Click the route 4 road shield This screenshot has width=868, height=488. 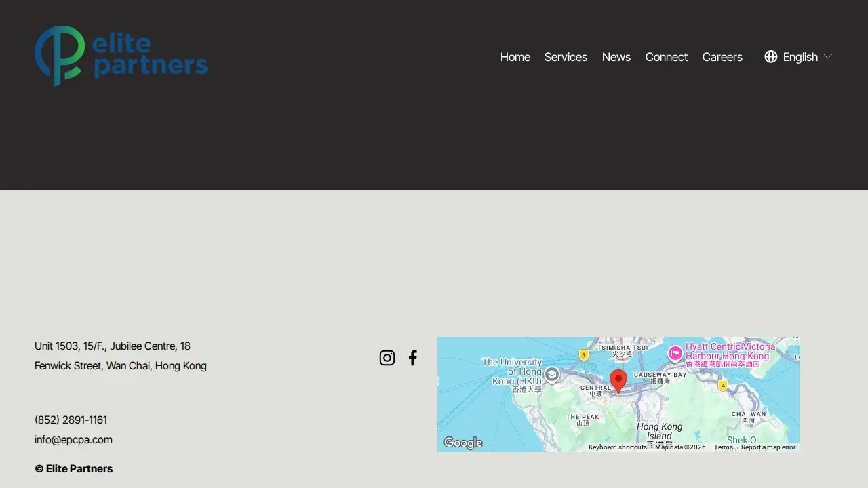[x=723, y=386]
